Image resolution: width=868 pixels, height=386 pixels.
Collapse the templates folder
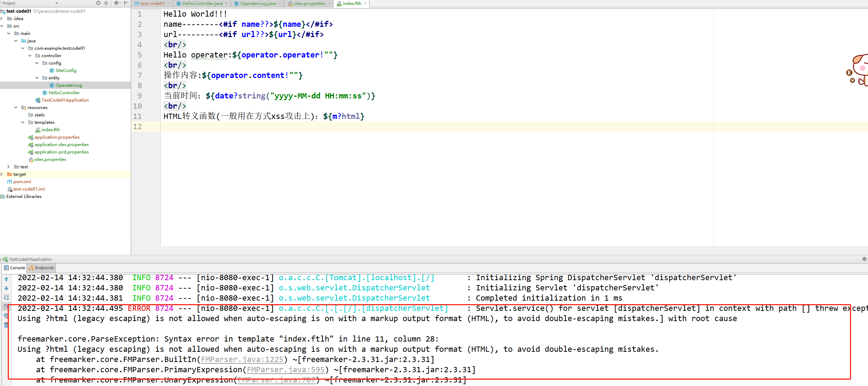(x=23, y=122)
